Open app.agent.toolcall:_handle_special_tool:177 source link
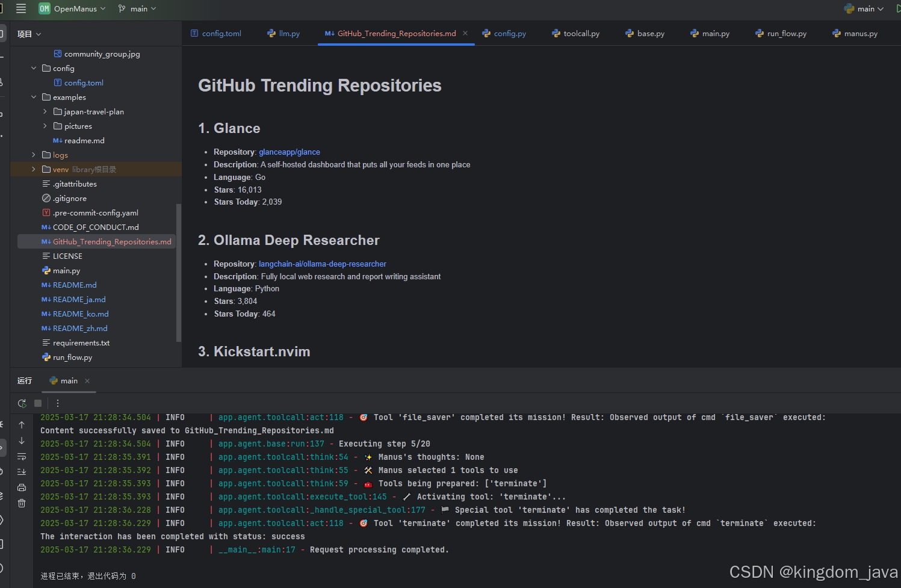 pyautogui.click(x=322, y=510)
